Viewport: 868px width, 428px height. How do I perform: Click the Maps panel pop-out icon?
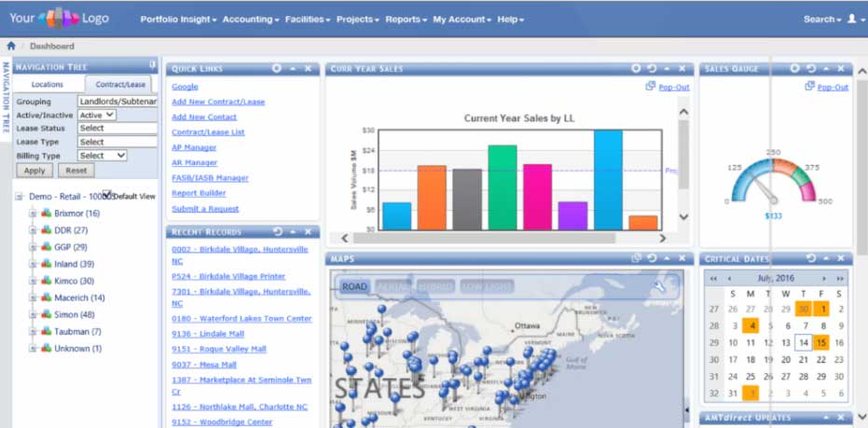pos(636,258)
